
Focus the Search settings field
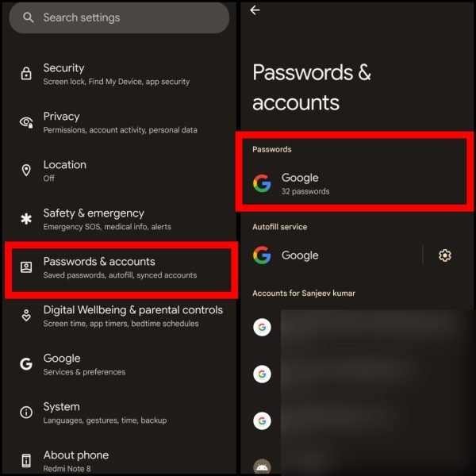(119, 17)
